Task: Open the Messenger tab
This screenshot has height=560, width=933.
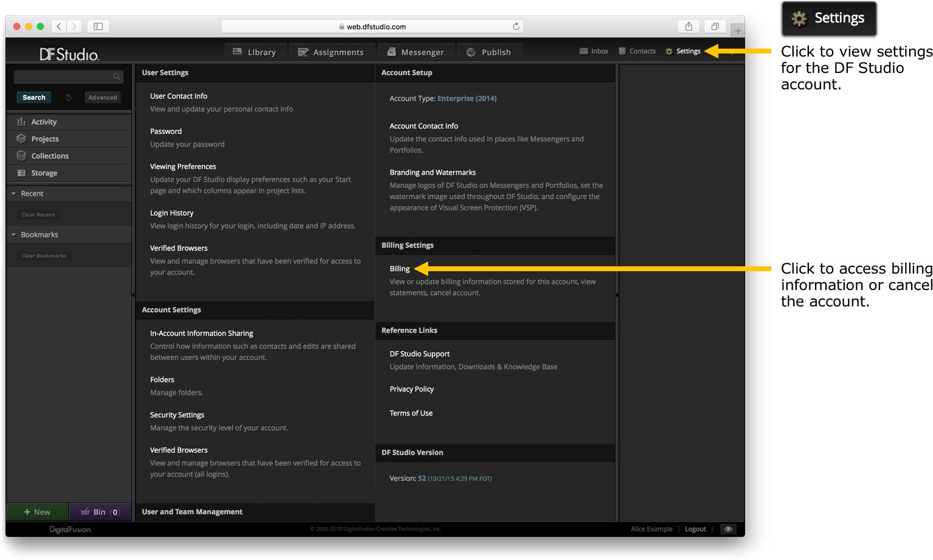Action: click(415, 52)
